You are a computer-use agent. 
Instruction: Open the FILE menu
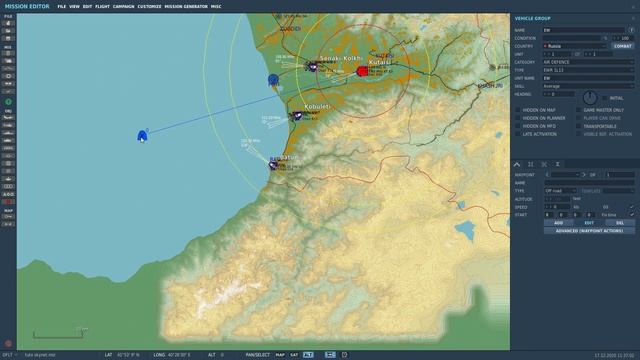coord(62,7)
